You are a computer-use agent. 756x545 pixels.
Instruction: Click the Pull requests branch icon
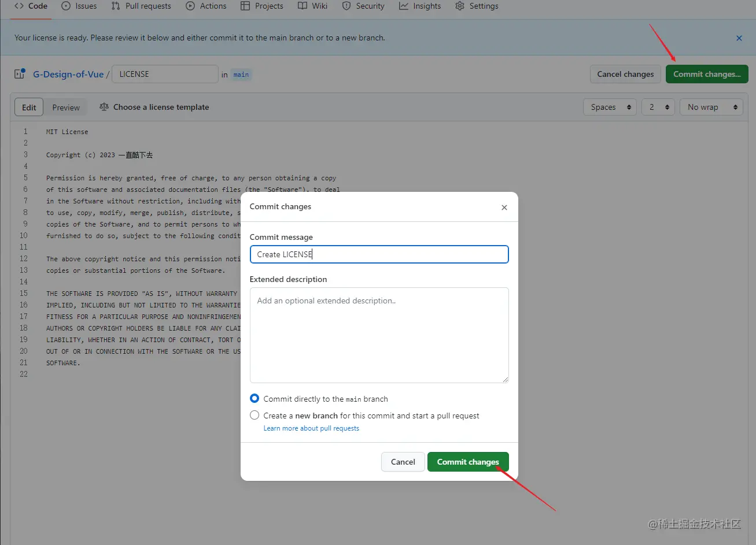pyautogui.click(x=116, y=6)
